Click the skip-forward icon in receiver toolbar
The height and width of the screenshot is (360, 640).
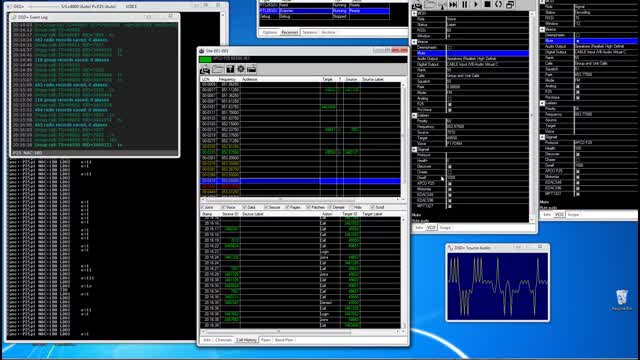(453, 4)
